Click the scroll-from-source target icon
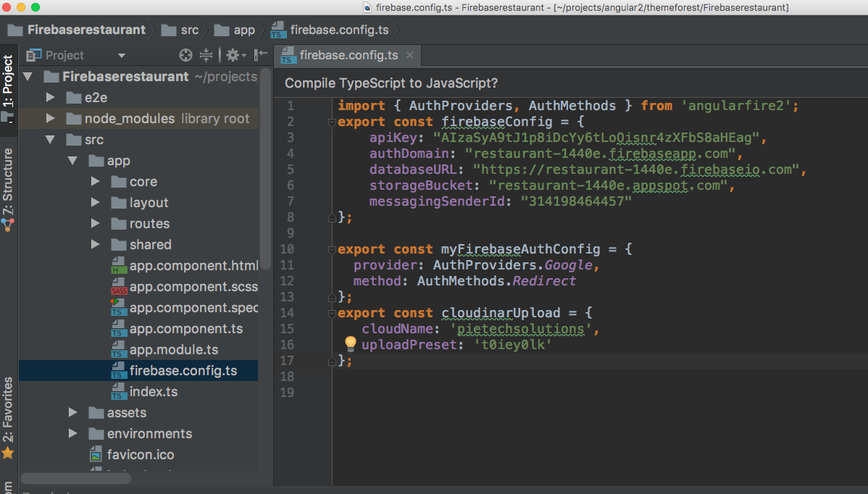 (x=185, y=55)
